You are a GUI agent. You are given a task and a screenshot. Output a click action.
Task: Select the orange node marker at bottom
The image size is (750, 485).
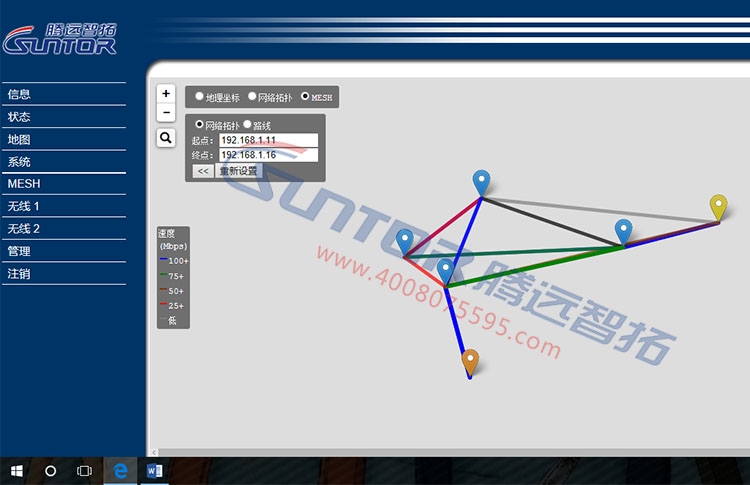click(470, 360)
